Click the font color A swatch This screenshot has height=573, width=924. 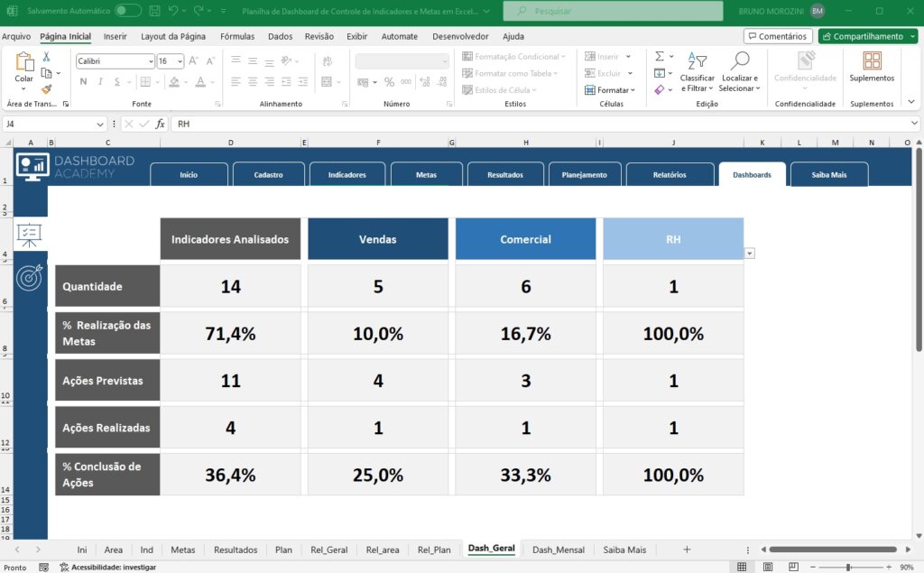200,82
